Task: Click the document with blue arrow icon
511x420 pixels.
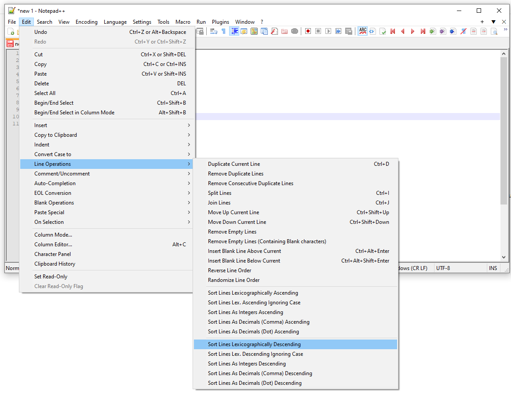Action: pos(453,31)
